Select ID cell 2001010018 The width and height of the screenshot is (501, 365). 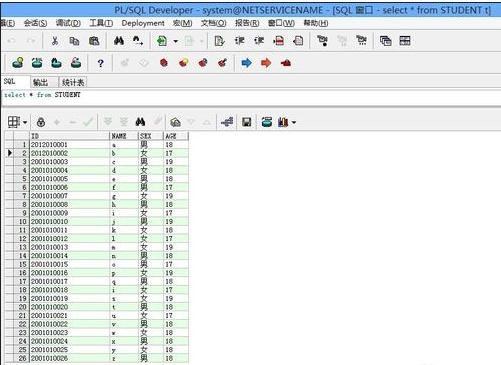(70, 290)
